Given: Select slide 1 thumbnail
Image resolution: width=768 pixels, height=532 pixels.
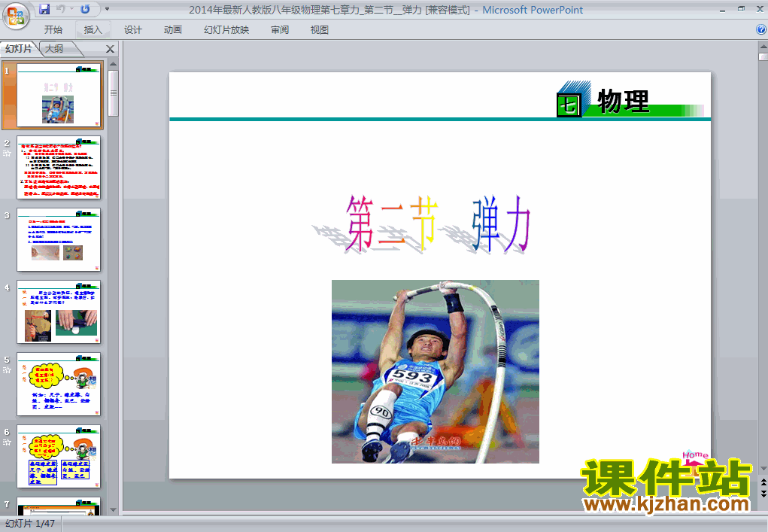Looking at the screenshot, I should pyautogui.click(x=58, y=95).
